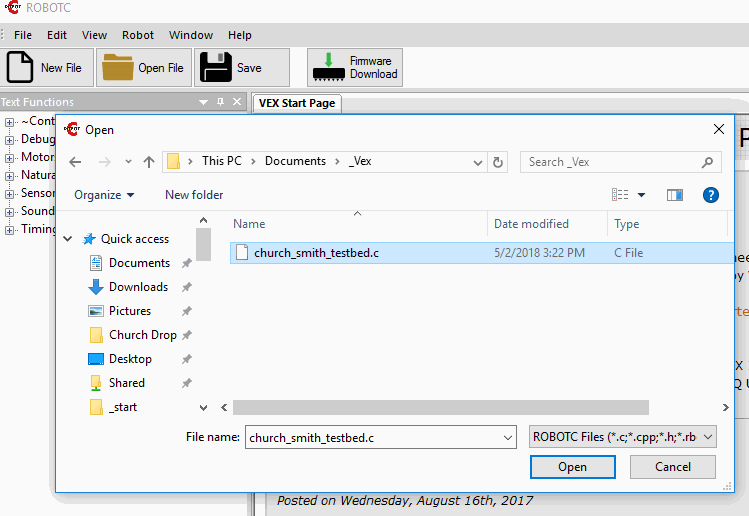Open the ROBOTC Files type filter dropdown
Viewport: 749px width, 516px height.
624,437
